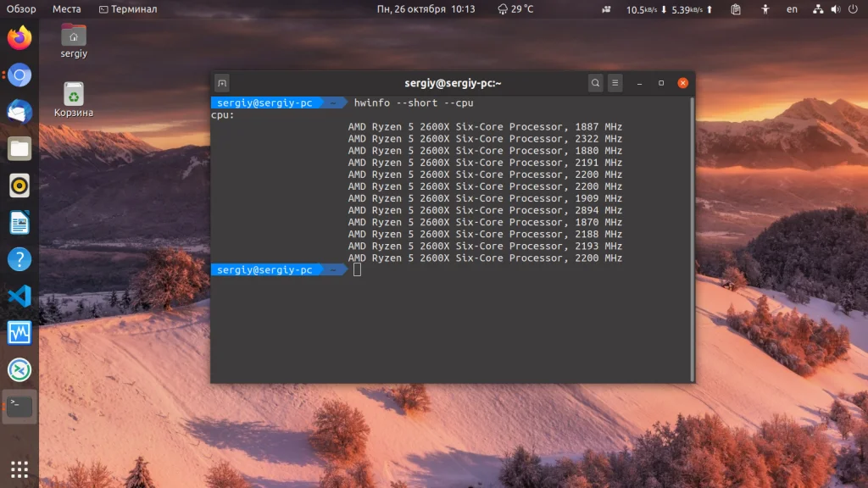Click the processor line with 2322 MHz
Viewport: 868px width, 488px height.
coord(485,139)
